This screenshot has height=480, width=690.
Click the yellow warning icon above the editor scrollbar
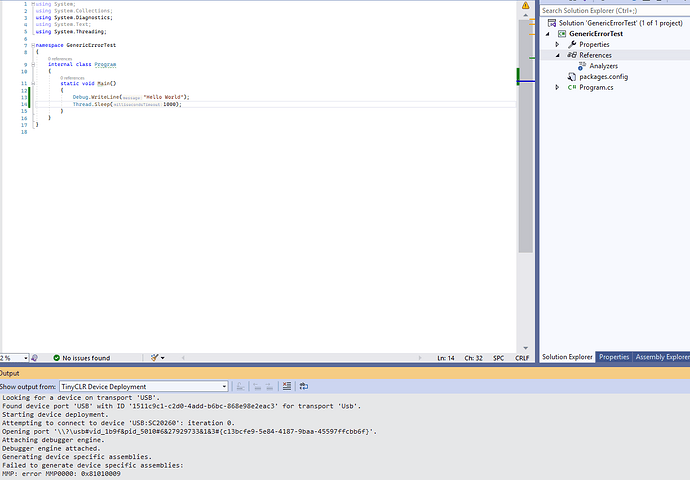point(525,5)
